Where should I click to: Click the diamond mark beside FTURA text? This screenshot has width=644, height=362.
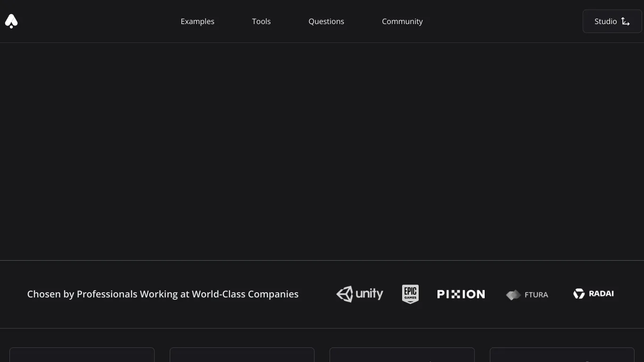pos(514,294)
